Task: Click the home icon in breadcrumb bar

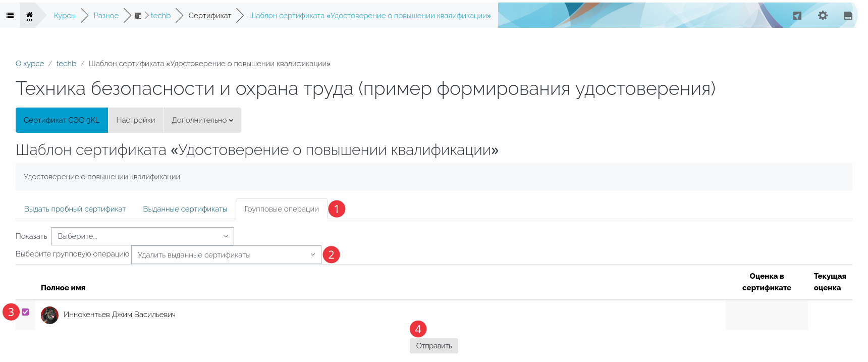Action: tap(30, 16)
